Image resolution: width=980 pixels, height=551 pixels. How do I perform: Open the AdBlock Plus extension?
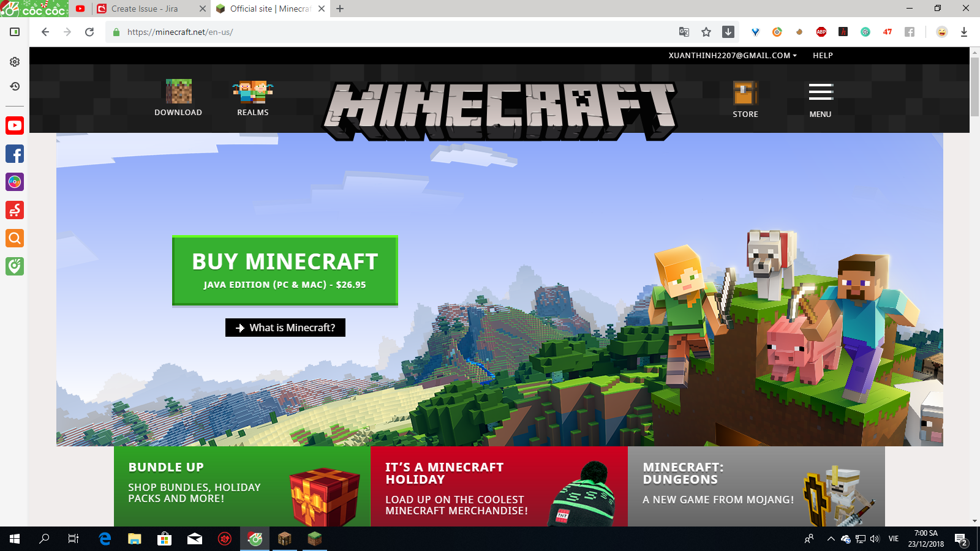point(821,32)
